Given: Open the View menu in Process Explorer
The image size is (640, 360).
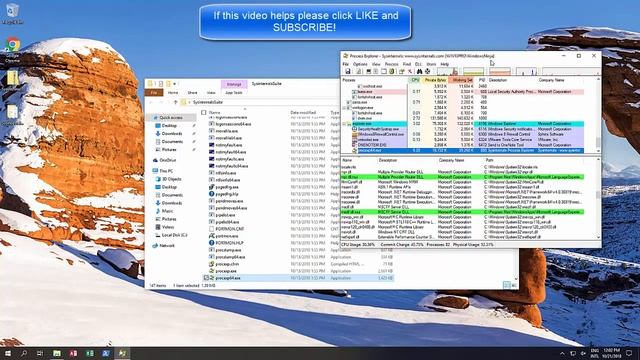Looking at the screenshot, I should point(376,64).
